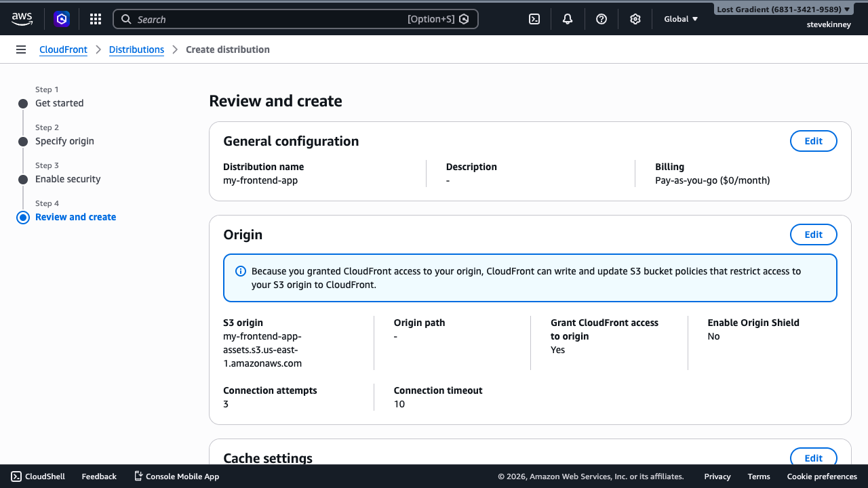Image resolution: width=868 pixels, height=488 pixels.
Task: Click the info icon in the Origin alert
Action: pos(241,271)
